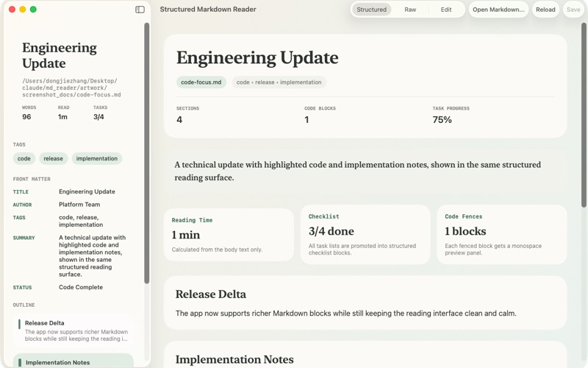Click the main content vertical scrollbar
The width and height of the screenshot is (588, 368).
click(x=584, y=115)
